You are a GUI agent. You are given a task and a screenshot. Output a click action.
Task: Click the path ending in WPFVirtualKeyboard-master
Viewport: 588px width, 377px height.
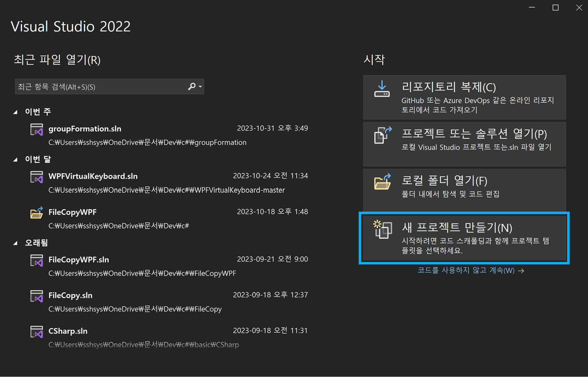click(167, 190)
